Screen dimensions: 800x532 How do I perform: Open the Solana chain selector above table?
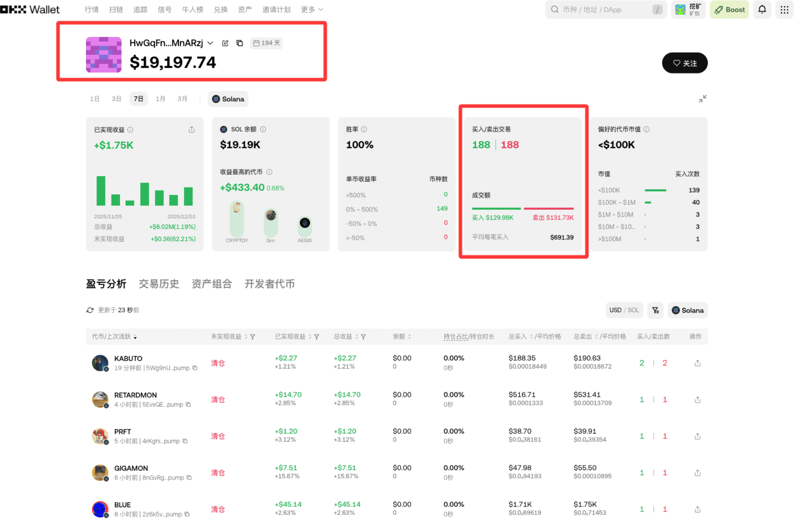point(687,310)
